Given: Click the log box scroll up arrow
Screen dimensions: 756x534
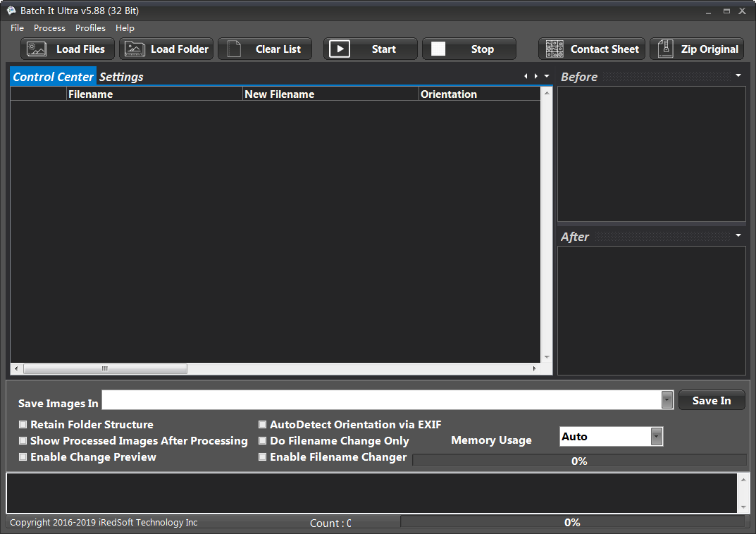Looking at the screenshot, I should (743, 480).
